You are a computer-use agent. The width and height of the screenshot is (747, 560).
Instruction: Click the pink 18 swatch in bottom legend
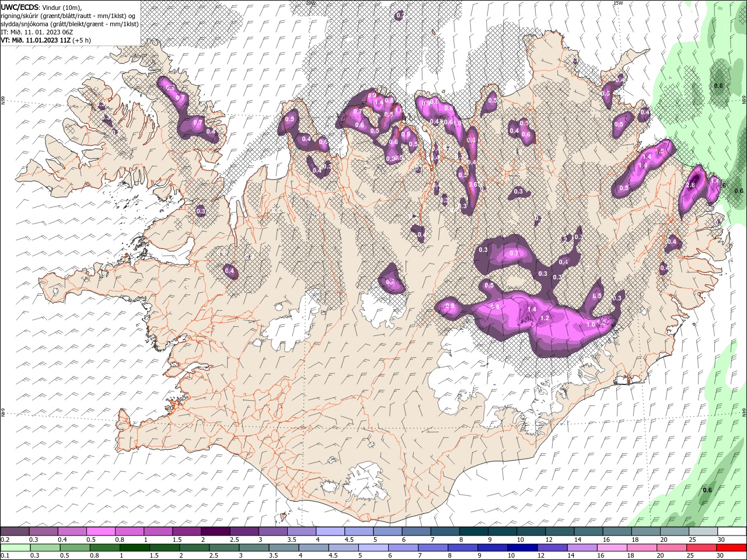tap(641, 548)
